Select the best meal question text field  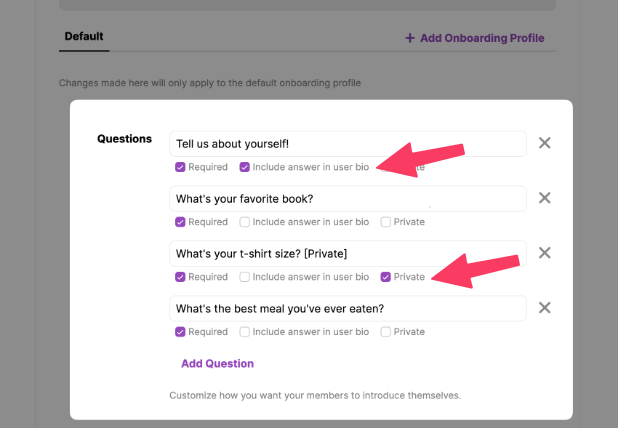[347, 309]
